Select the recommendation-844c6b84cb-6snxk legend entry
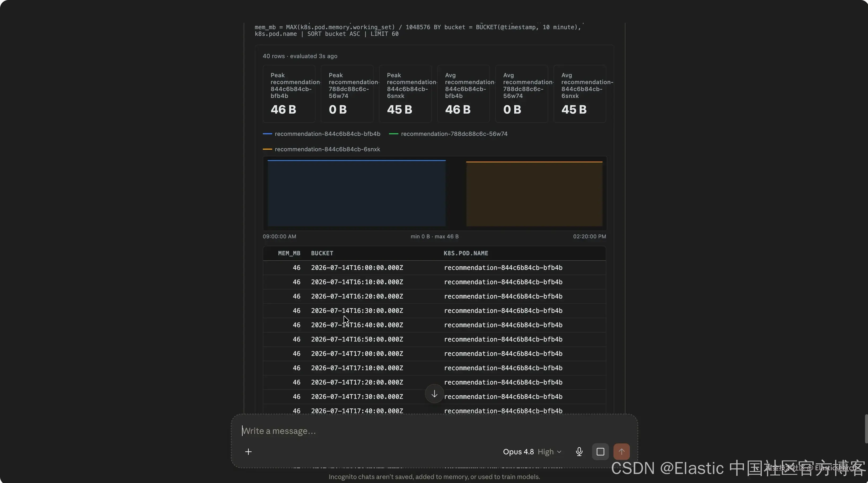868x483 pixels. pyautogui.click(x=321, y=149)
